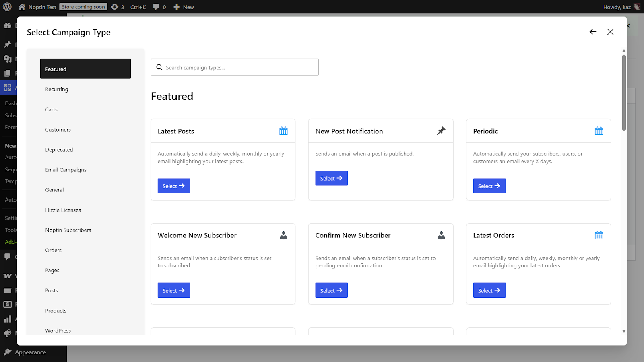Click the pin icon on New Post Notification
Viewport: 644px width, 362px height.
(x=441, y=130)
